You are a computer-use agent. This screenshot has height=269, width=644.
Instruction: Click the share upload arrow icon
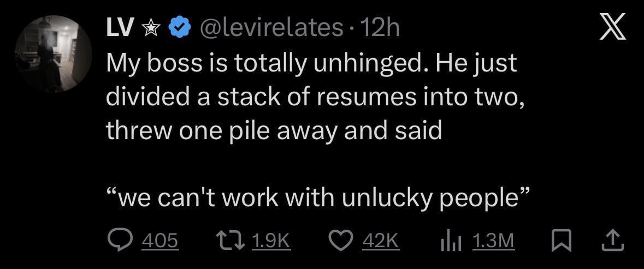click(x=611, y=241)
